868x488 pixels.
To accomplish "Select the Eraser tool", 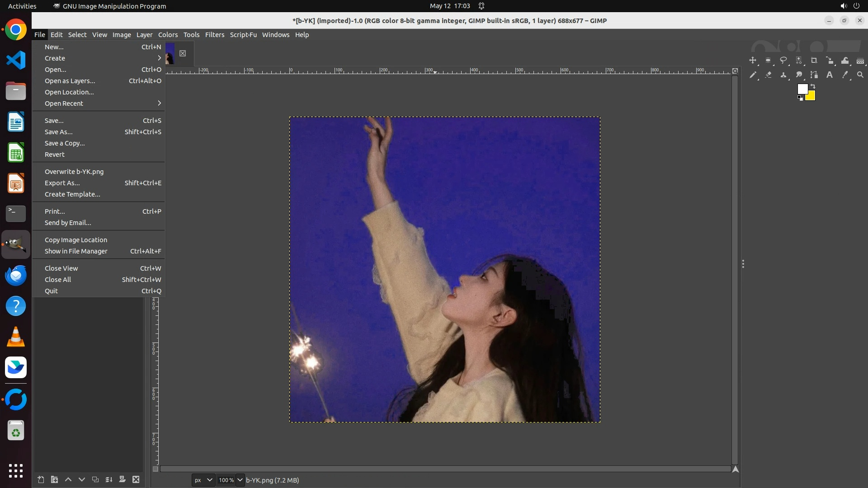I will [768, 75].
